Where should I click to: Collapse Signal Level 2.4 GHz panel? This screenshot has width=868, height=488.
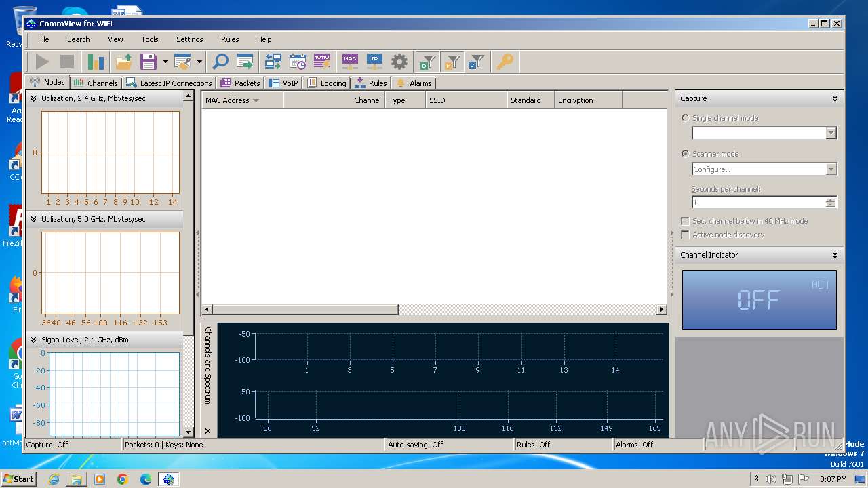point(33,340)
